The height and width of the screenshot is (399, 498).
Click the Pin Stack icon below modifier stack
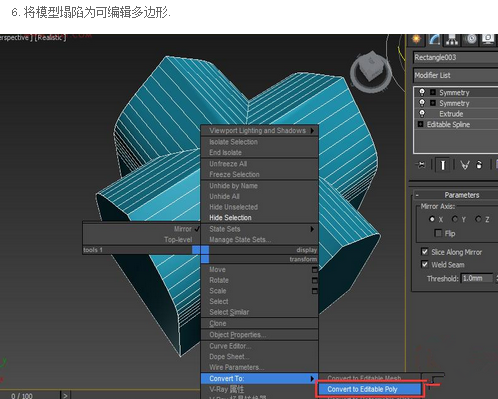(x=421, y=165)
